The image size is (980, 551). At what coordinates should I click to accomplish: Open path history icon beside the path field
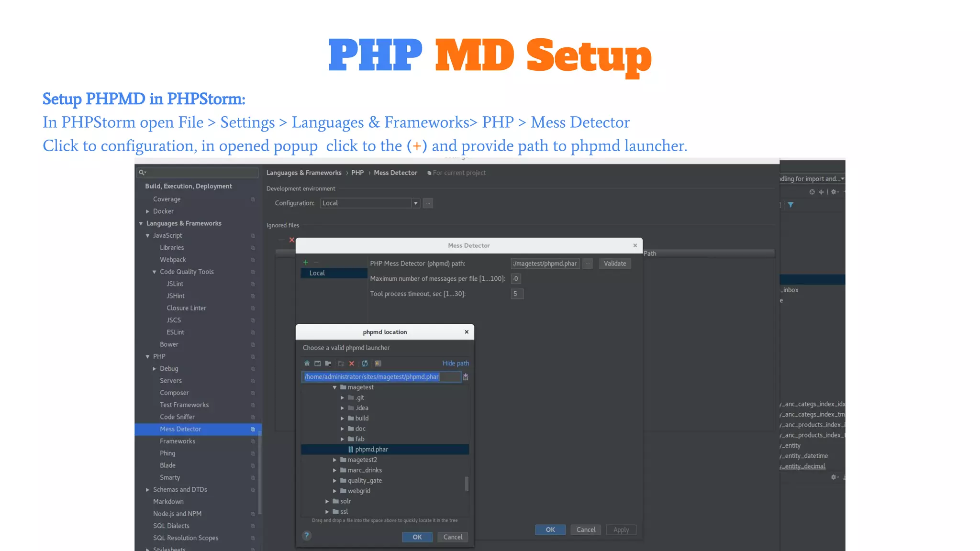click(x=466, y=377)
